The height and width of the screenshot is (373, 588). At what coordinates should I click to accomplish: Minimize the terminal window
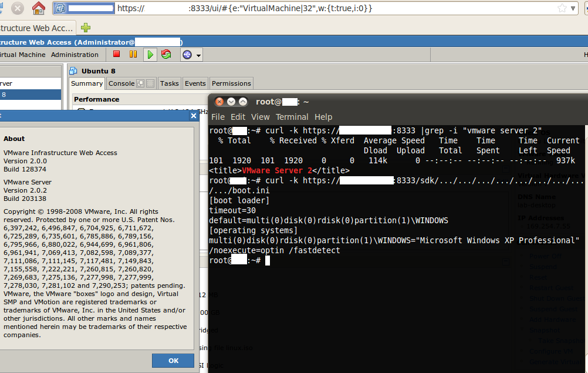tap(231, 102)
